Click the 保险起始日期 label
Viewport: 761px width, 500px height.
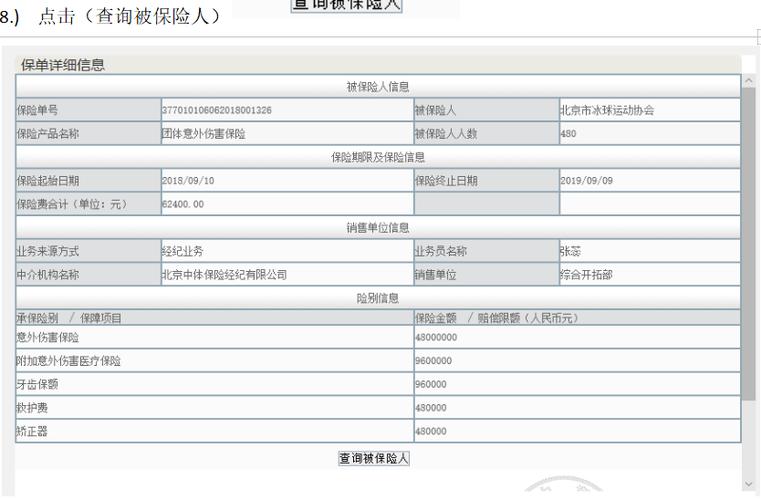pos(48,181)
